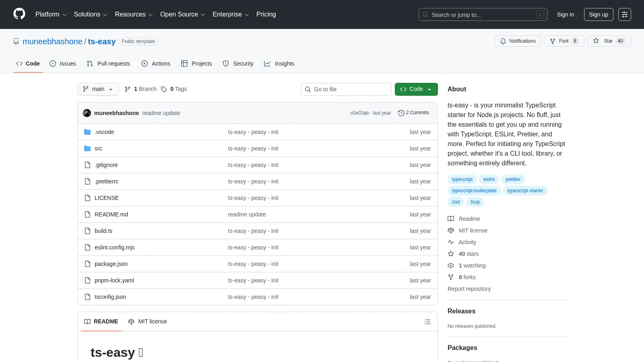
Task: Click the eslint topic tag
Action: (x=489, y=179)
